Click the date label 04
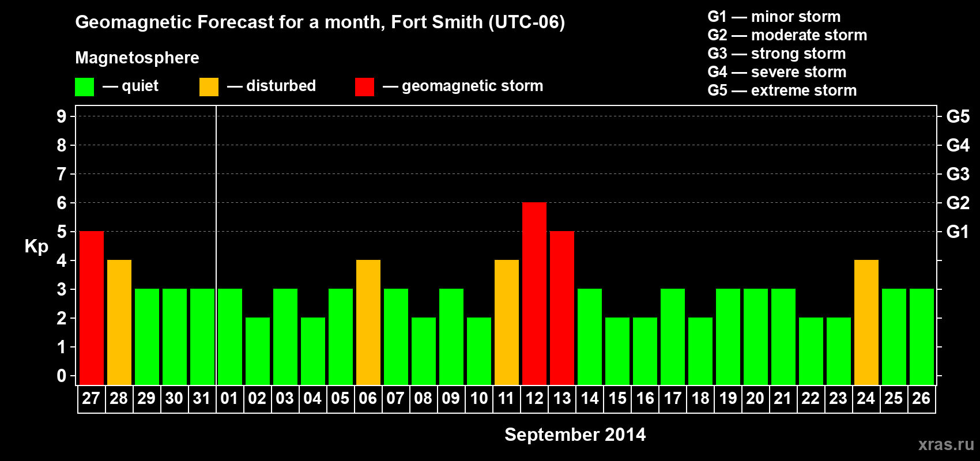Image resolution: width=980 pixels, height=461 pixels. point(312,398)
